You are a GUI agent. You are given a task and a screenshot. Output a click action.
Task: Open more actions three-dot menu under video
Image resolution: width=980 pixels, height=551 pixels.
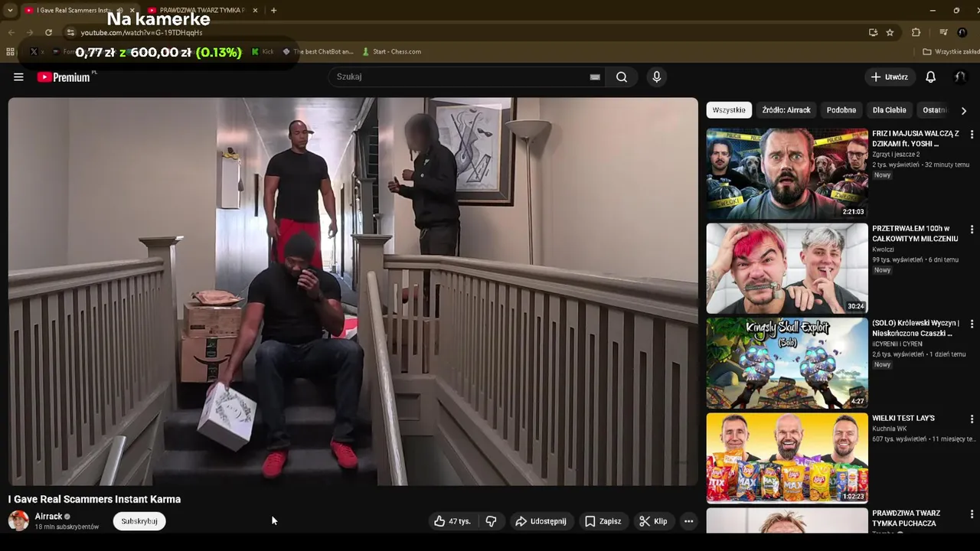point(688,521)
